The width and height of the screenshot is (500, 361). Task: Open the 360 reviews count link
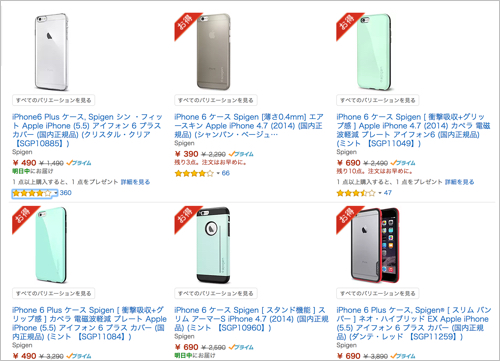tap(66, 193)
